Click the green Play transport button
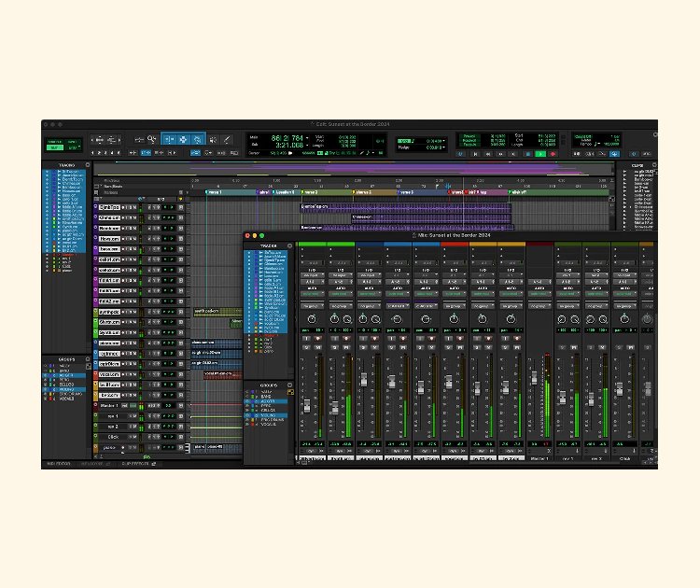 click(540, 154)
